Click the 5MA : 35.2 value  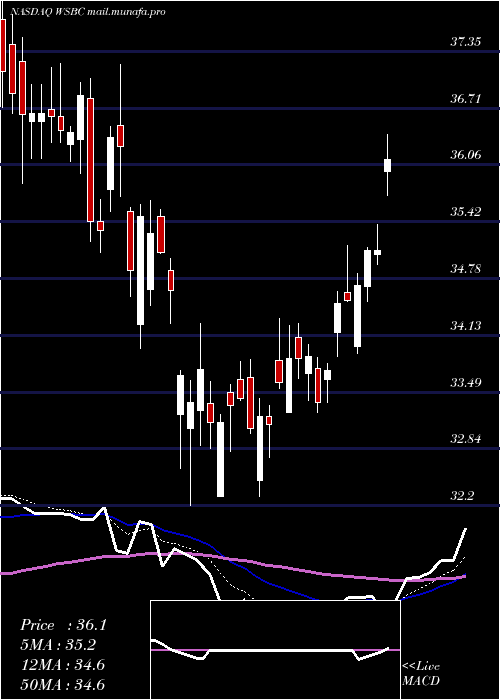click(x=58, y=645)
